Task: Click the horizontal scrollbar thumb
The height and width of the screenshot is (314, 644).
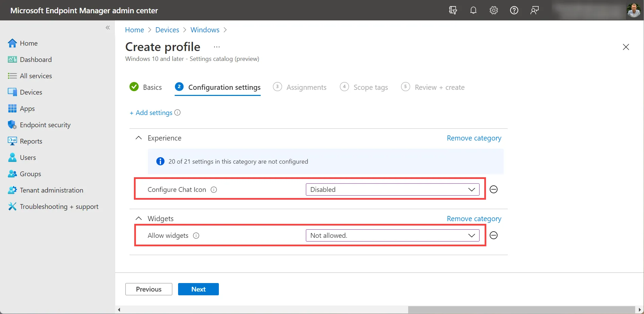Action: 522,310
